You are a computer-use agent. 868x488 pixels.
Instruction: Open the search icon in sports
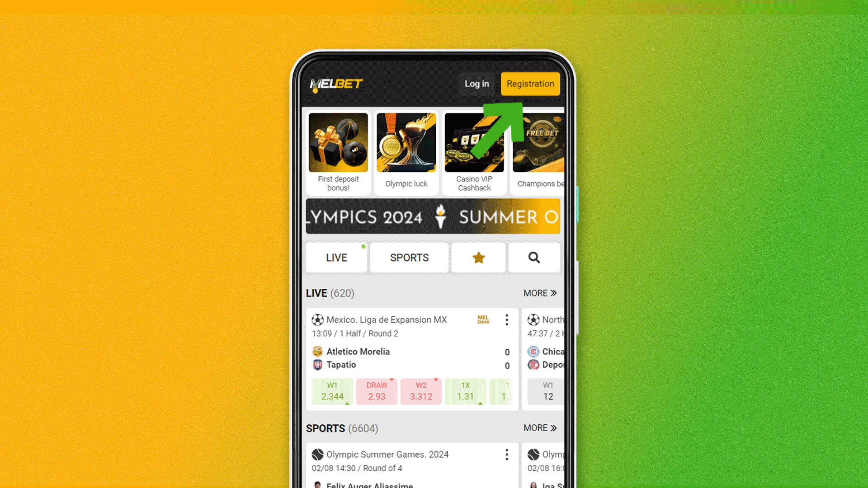pyautogui.click(x=533, y=258)
